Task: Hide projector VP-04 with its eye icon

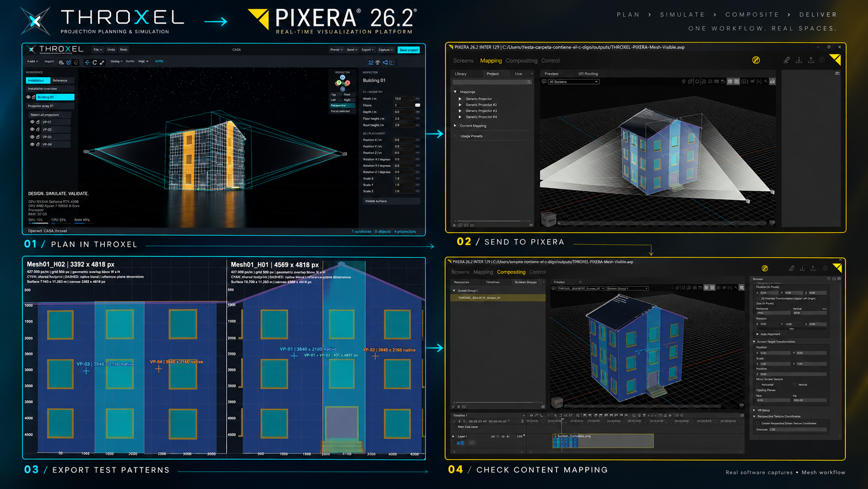Action: pyautogui.click(x=32, y=144)
